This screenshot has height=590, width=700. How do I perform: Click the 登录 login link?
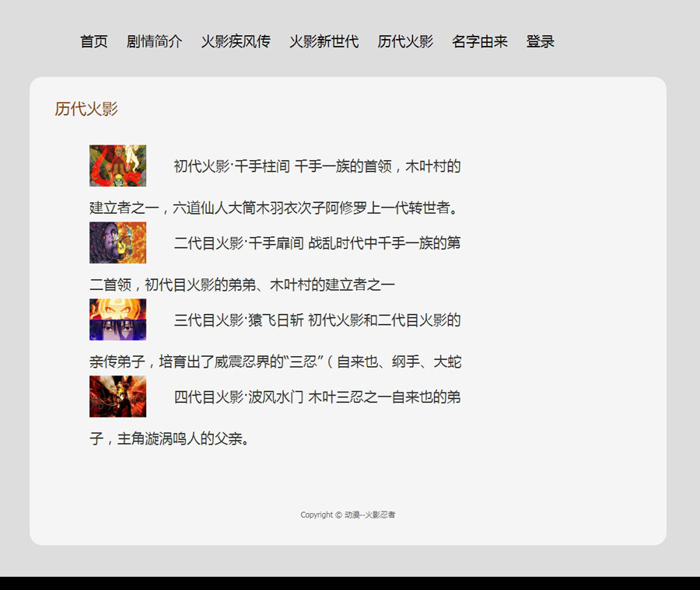(x=541, y=41)
